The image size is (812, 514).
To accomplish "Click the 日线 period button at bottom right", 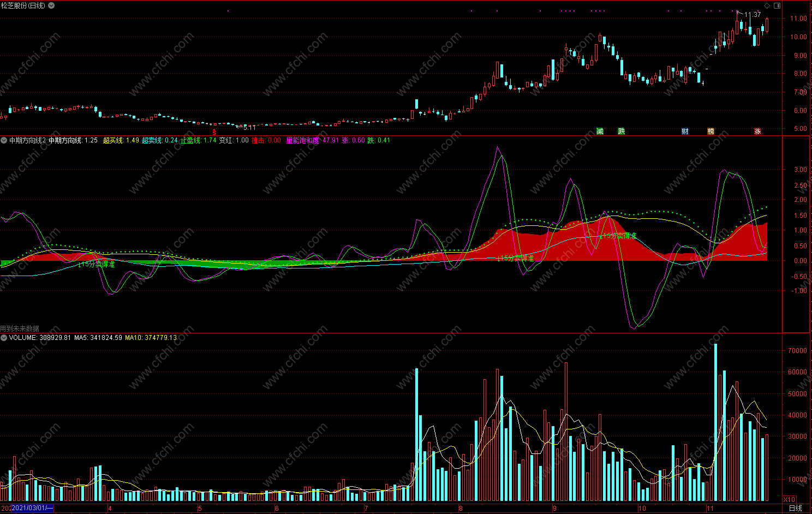I will pos(796,509).
